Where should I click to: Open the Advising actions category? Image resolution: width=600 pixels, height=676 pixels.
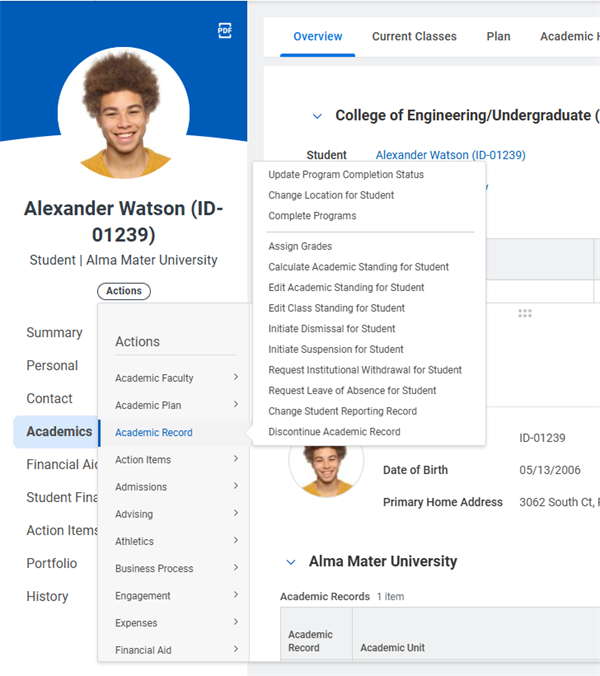tap(175, 514)
